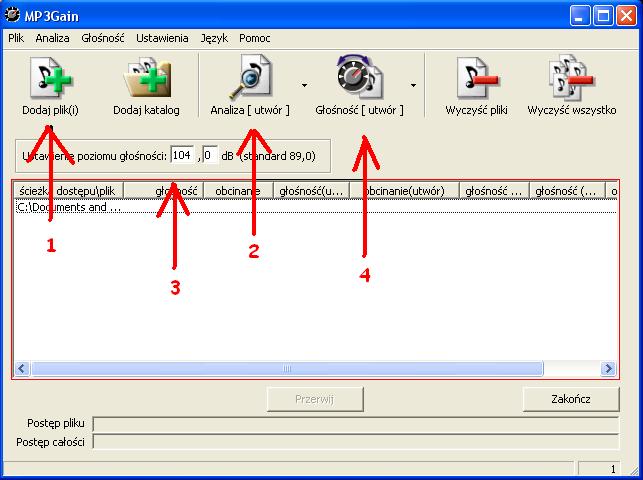Image resolution: width=643 pixels, height=480 pixels.
Task: Run Analiza [ utwór ] magnifier icon
Action: click(250, 77)
